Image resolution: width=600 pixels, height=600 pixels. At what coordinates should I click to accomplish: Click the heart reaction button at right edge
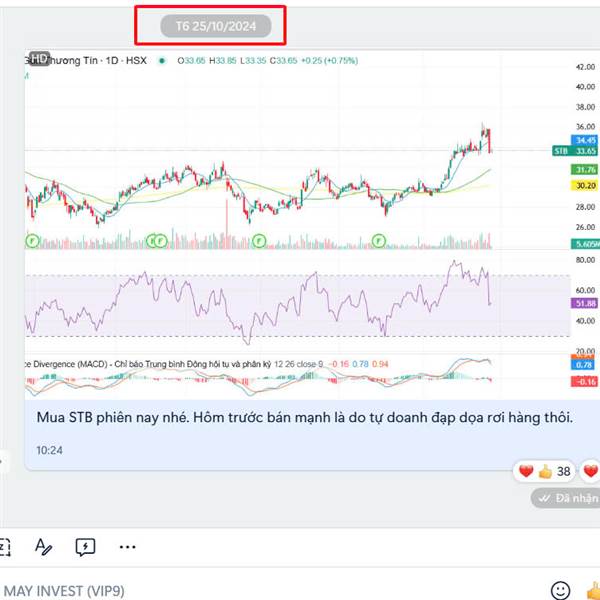(591, 471)
